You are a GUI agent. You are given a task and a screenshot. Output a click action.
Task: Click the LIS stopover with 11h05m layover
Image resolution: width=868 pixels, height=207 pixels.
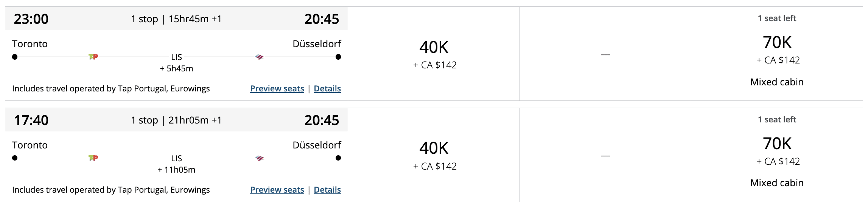(176, 159)
